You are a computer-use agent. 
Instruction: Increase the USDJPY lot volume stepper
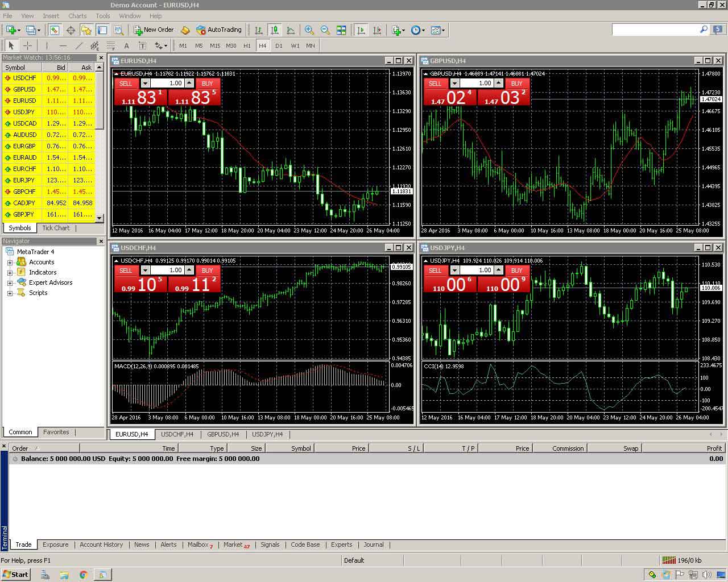(499, 270)
